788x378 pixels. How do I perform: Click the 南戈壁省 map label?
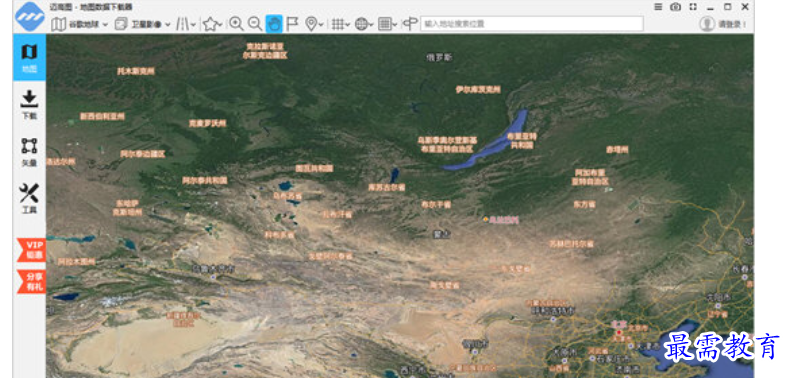(x=445, y=285)
